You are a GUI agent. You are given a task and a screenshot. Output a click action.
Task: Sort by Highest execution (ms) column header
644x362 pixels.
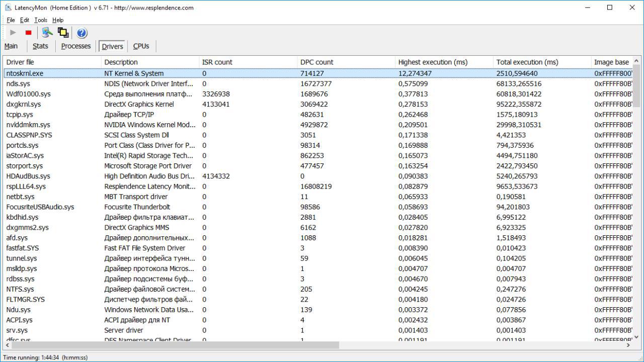[433, 62]
